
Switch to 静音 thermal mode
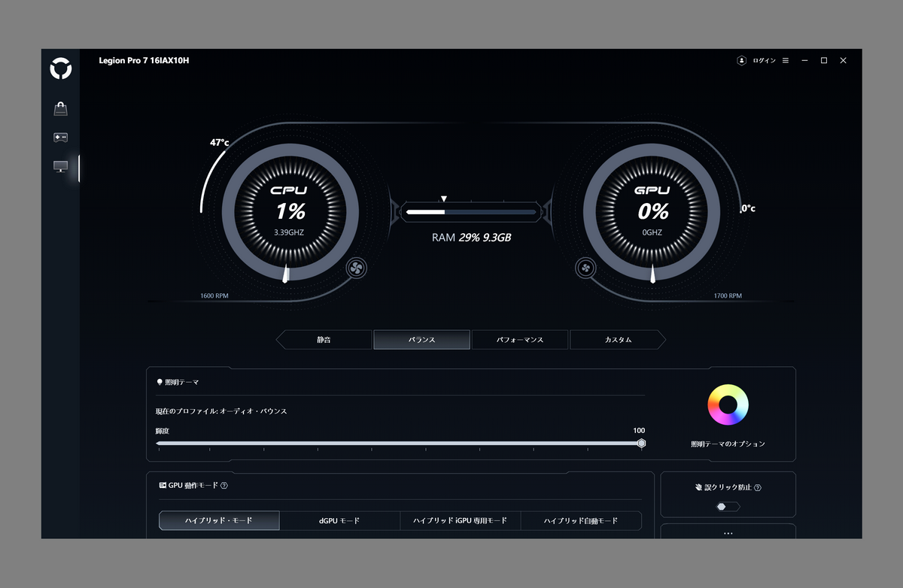click(x=324, y=340)
